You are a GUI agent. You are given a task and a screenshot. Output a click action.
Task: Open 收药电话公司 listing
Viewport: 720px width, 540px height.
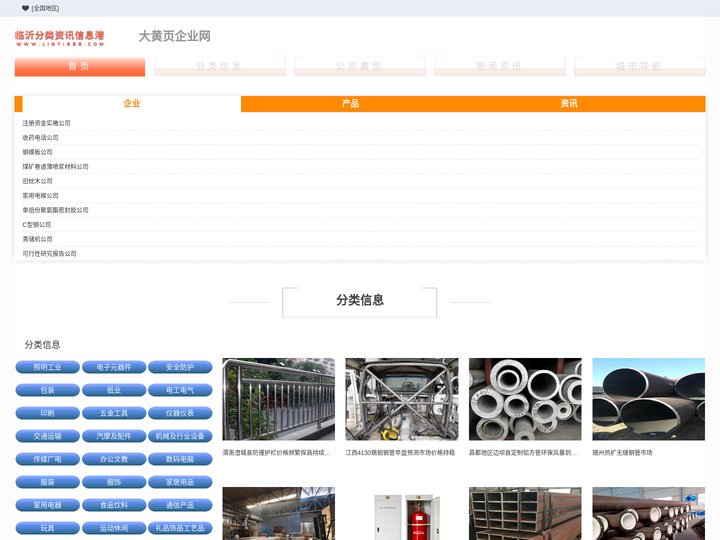coord(40,138)
